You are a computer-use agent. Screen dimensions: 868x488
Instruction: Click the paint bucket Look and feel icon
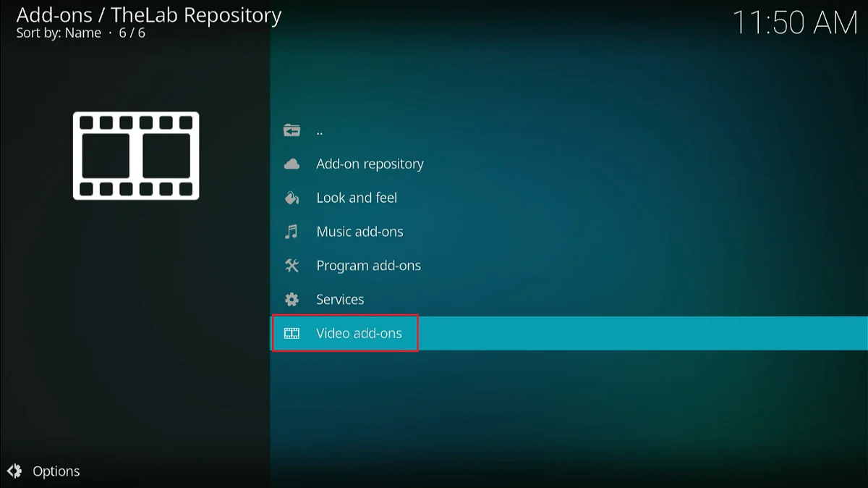pyautogui.click(x=292, y=198)
